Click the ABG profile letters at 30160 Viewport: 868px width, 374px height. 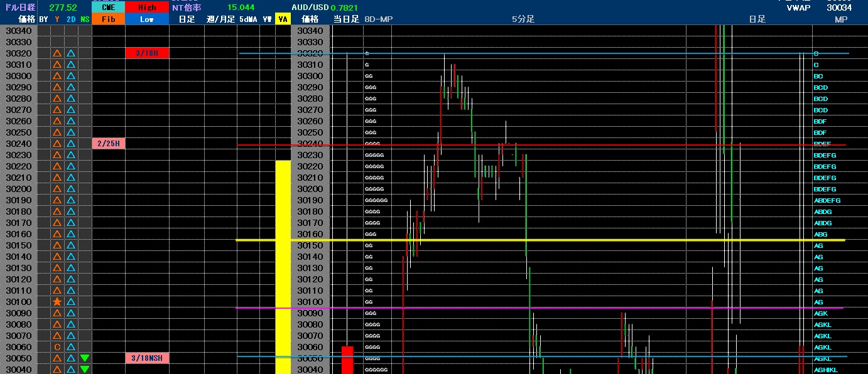(820, 235)
